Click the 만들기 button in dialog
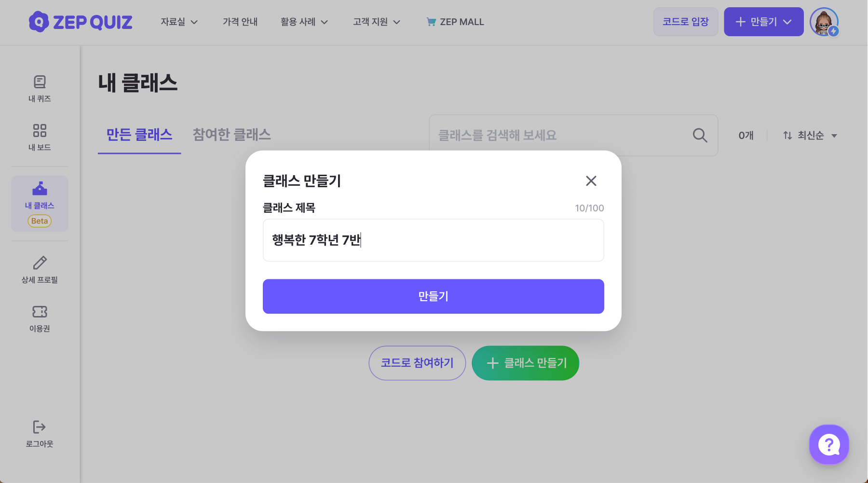This screenshot has height=483, width=868. coord(434,296)
